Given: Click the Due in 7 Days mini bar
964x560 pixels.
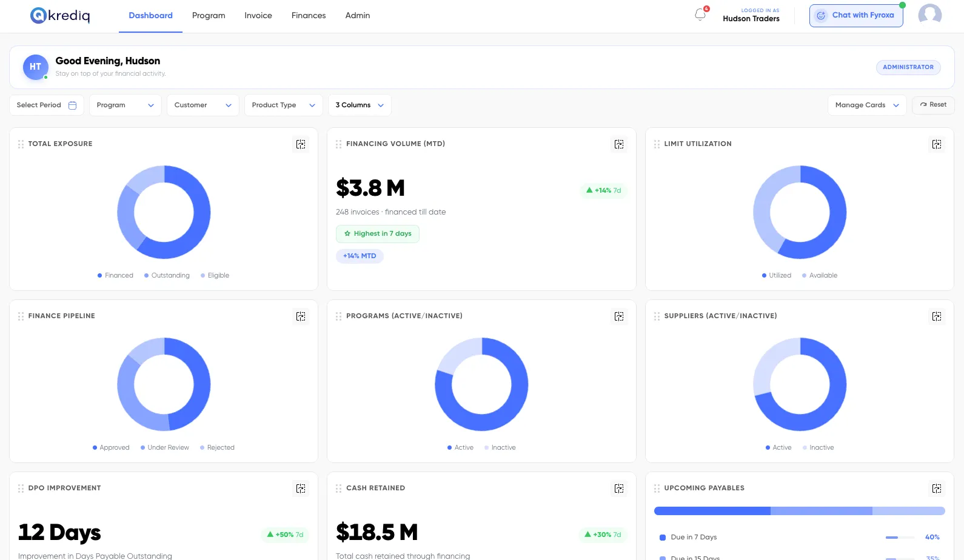Looking at the screenshot, I should click(900, 538).
